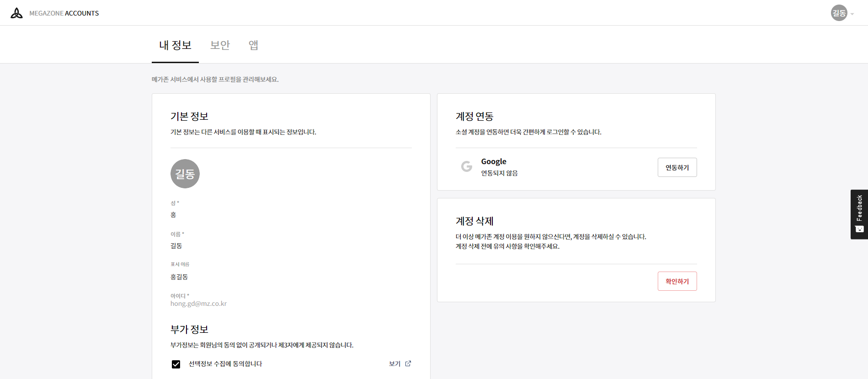Click the Feedback smiley icon
The height and width of the screenshot is (379, 868).
(859, 229)
